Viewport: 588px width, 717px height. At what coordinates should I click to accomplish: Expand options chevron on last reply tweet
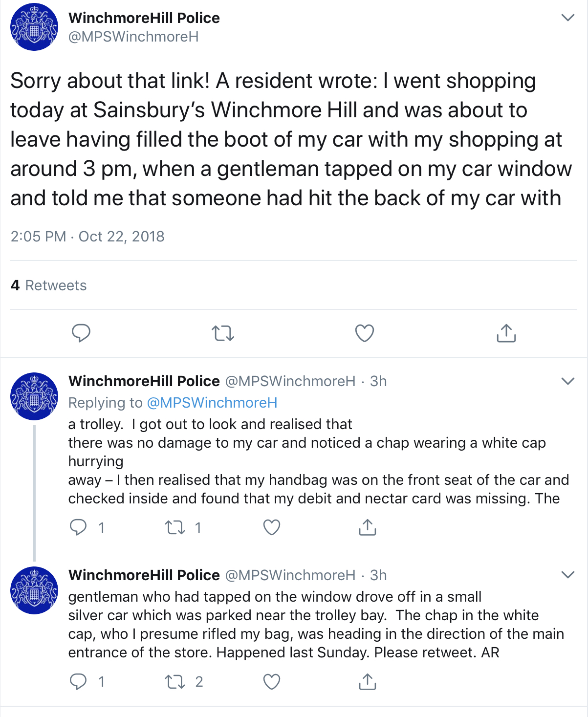pyautogui.click(x=567, y=575)
